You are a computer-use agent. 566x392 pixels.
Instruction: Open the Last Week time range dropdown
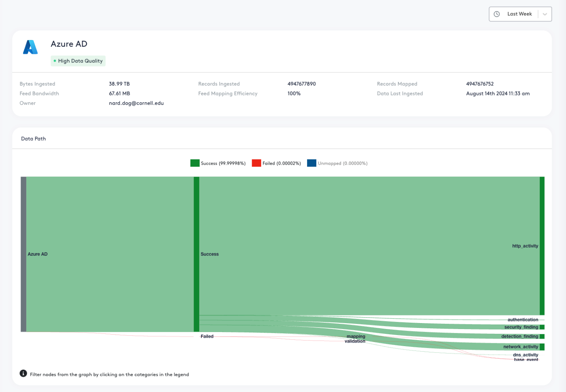(520, 14)
